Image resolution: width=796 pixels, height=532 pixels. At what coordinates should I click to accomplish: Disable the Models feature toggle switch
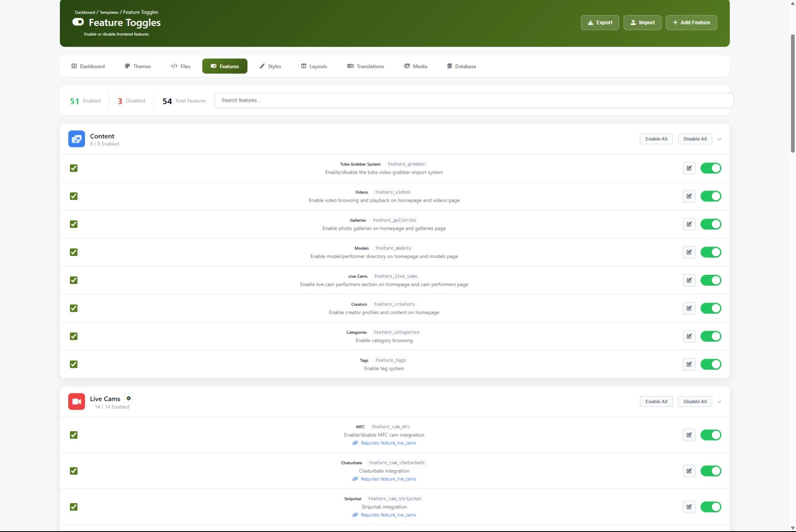pyautogui.click(x=711, y=252)
